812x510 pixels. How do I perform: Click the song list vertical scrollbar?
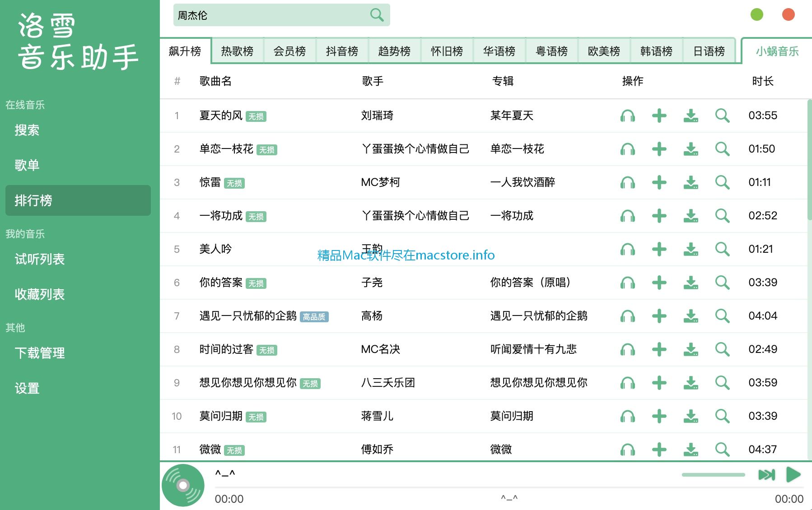pos(809,160)
